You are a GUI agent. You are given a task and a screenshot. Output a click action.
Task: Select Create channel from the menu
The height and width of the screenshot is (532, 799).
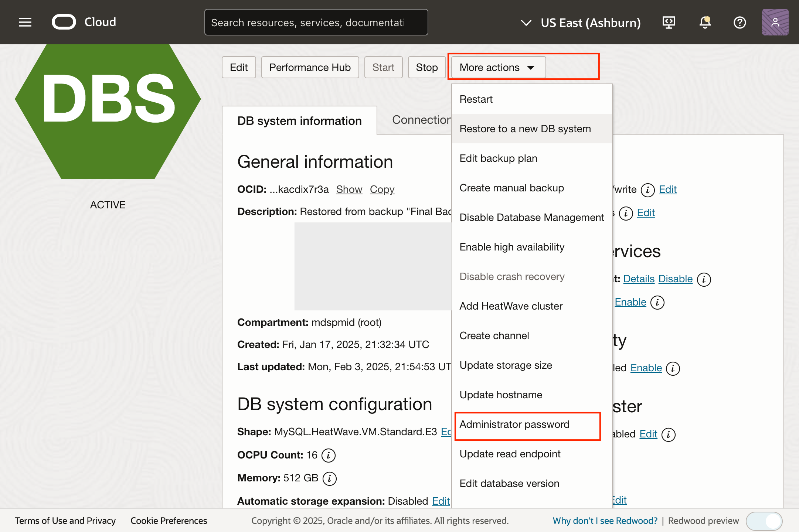(x=494, y=335)
